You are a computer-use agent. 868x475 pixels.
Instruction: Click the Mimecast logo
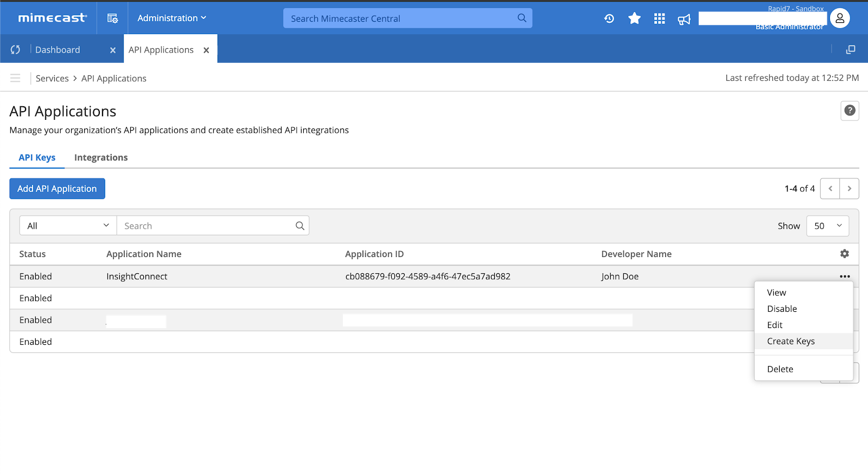tap(53, 18)
